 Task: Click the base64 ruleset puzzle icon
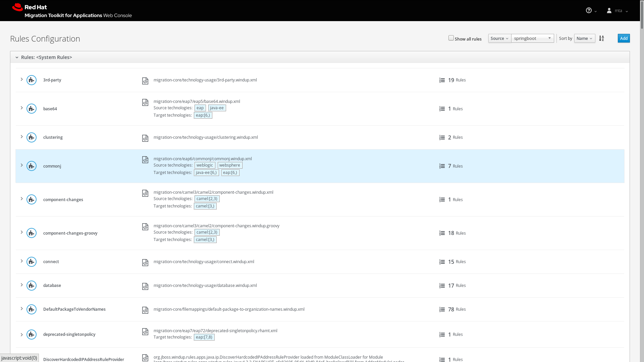click(32, 109)
